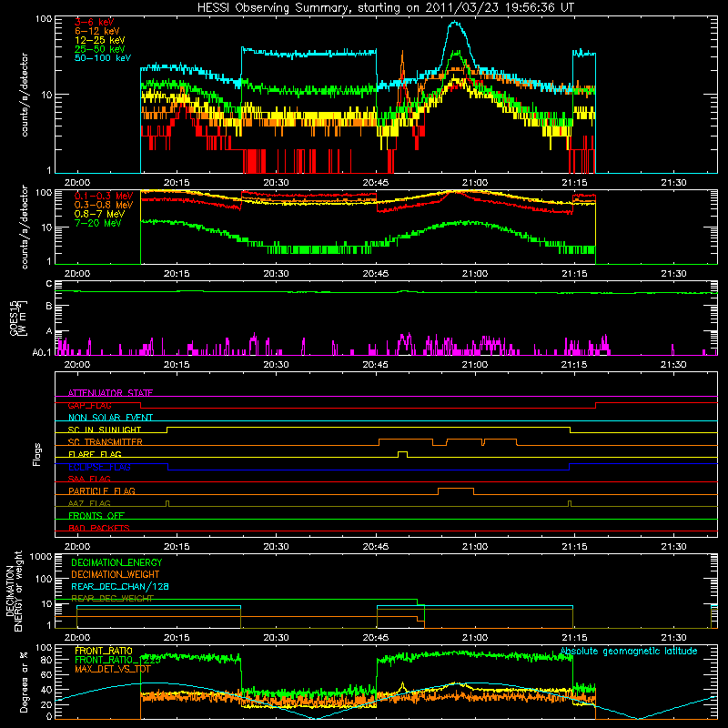This screenshot has width=728, height=728.
Task: Select the SC_IN_SUNLIGHT flag label
Action: coord(105,430)
